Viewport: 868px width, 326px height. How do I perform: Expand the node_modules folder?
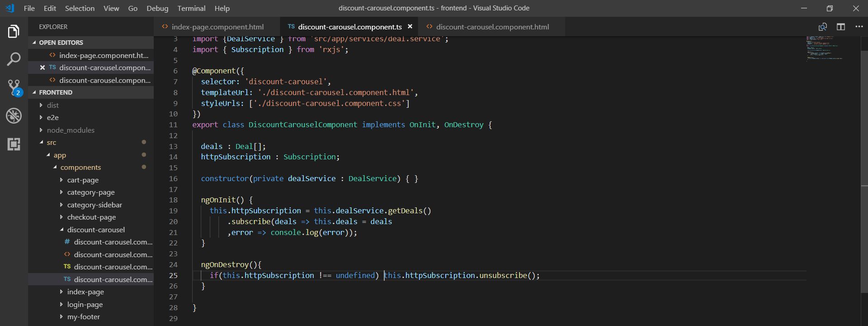click(91, 130)
